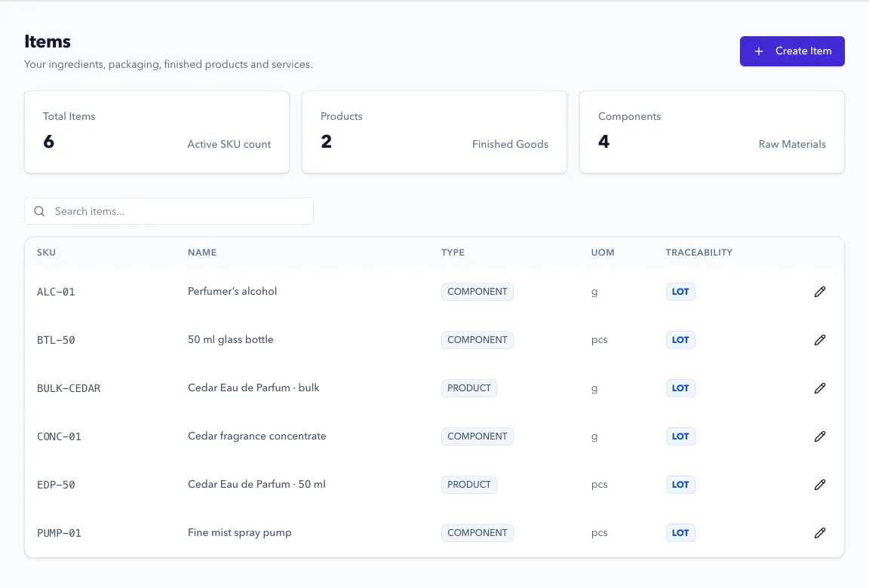Click the Items page heading
The image size is (869, 588).
click(x=47, y=41)
